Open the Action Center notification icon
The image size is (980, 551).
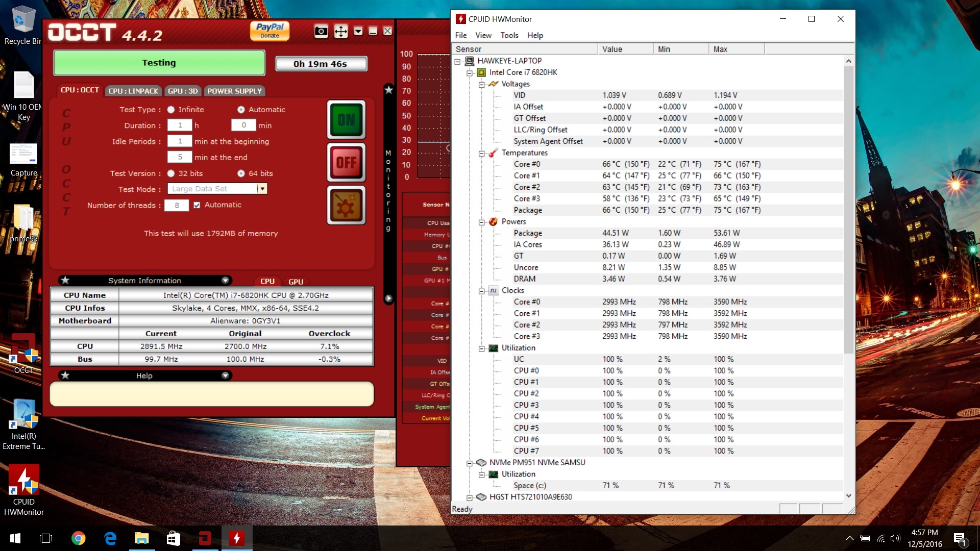[960, 539]
